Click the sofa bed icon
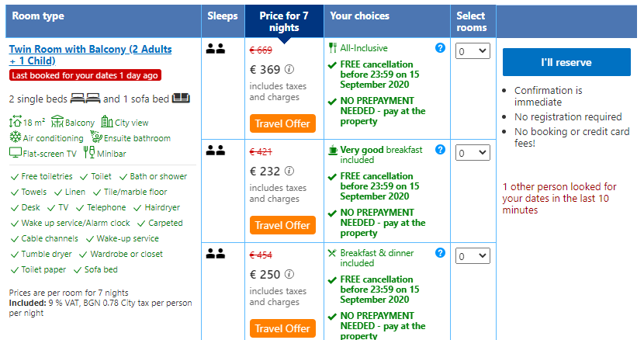The image size is (644, 340). (182, 99)
